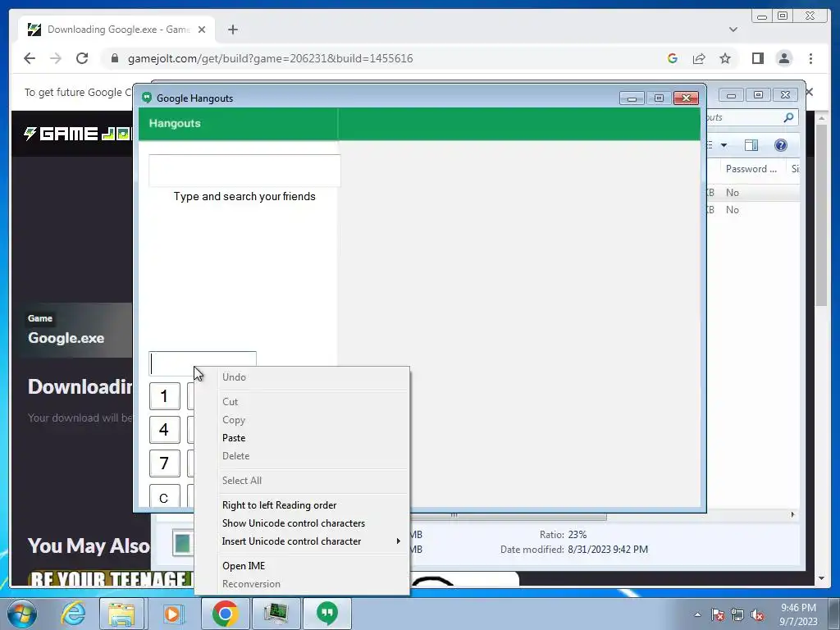The image size is (840, 630).
Task: Click archive scrollbar right arrow
Action: click(x=793, y=515)
